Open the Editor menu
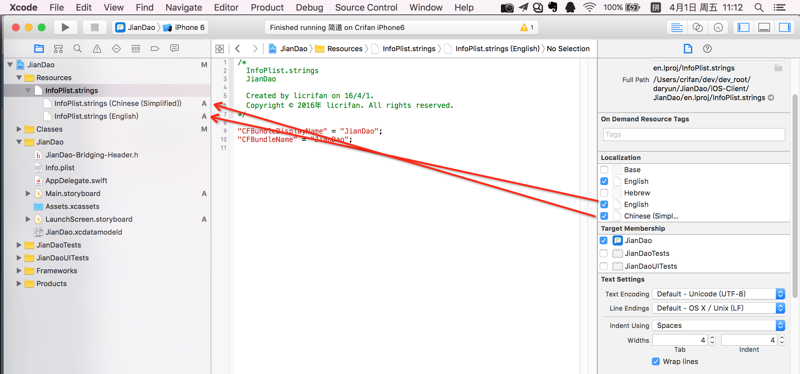This screenshot has height=374, width=800. (226, 8)
